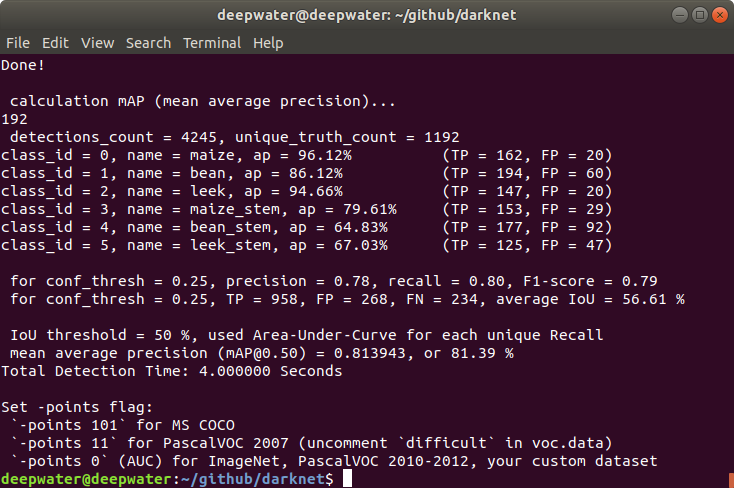Click '(TP = 194, FP = 60)' on bean row
The width and height of the screenshot is (734, 488).
(x=527, y=173)
